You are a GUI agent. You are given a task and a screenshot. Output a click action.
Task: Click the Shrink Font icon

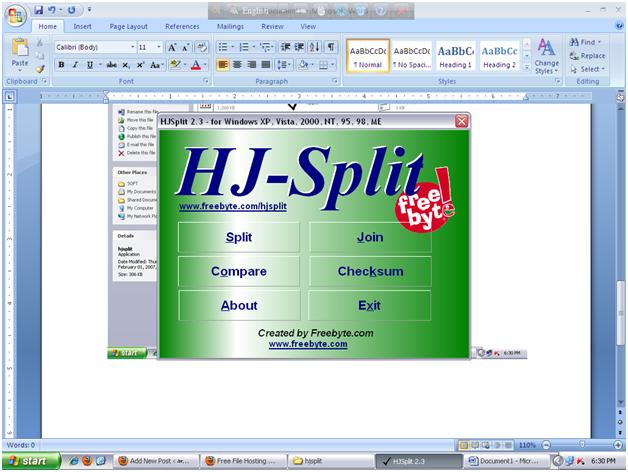pos(186,47)
